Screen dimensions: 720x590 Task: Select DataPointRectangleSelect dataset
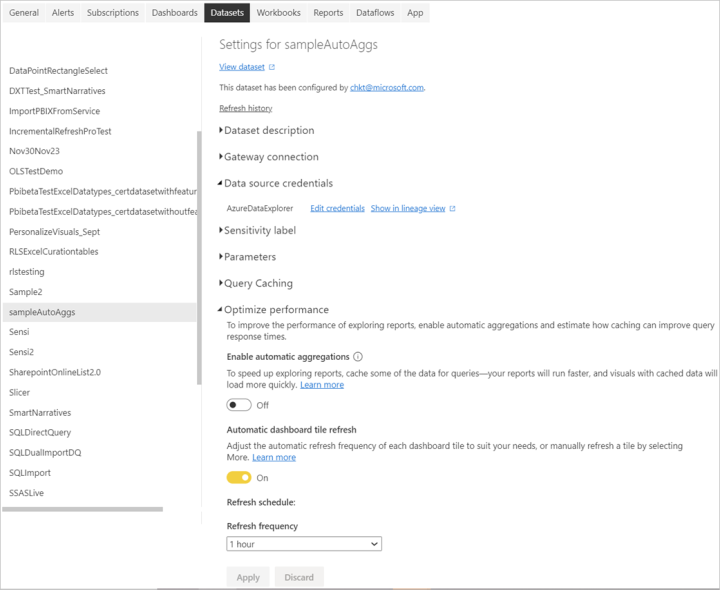58,71
